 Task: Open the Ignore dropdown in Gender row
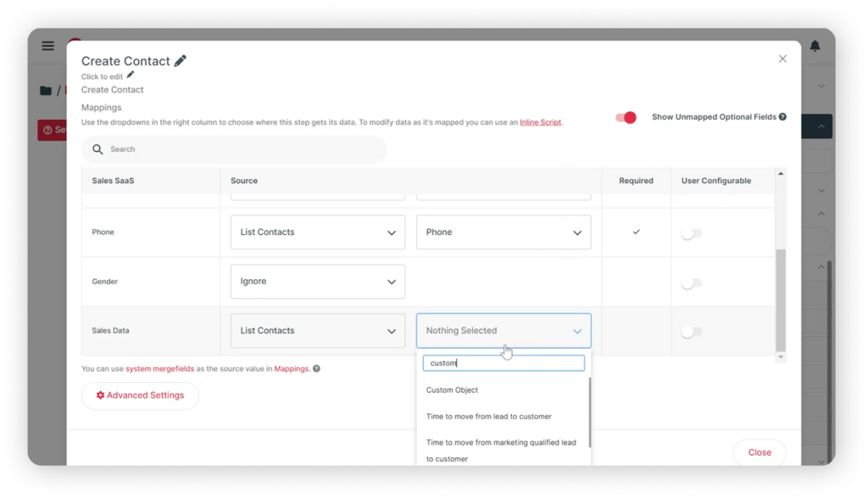pos(318,282)
